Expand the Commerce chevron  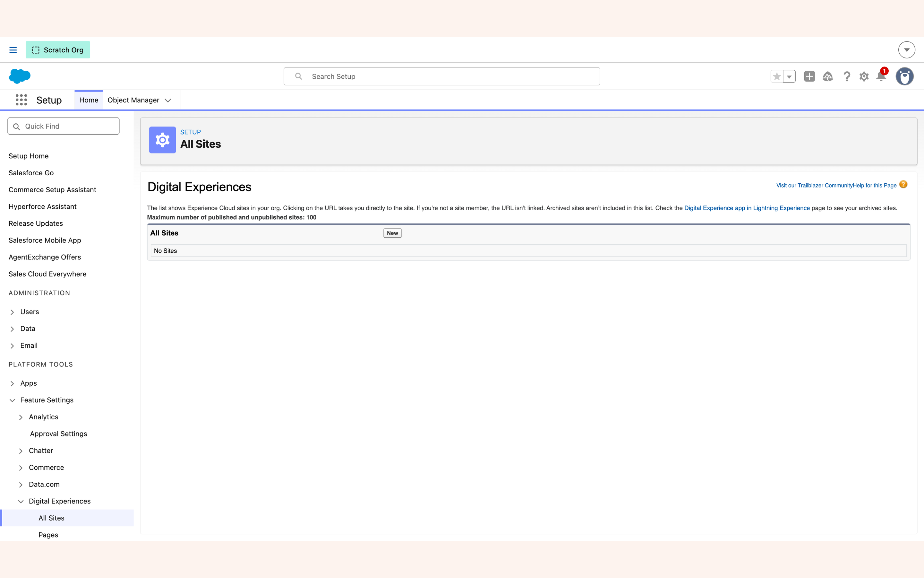[x=21, y=468]
